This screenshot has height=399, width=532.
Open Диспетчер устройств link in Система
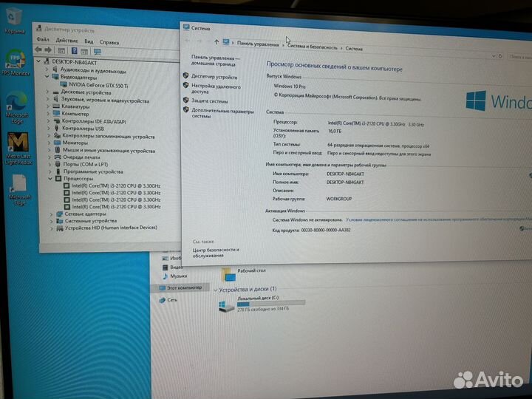[x=214, y=77]
